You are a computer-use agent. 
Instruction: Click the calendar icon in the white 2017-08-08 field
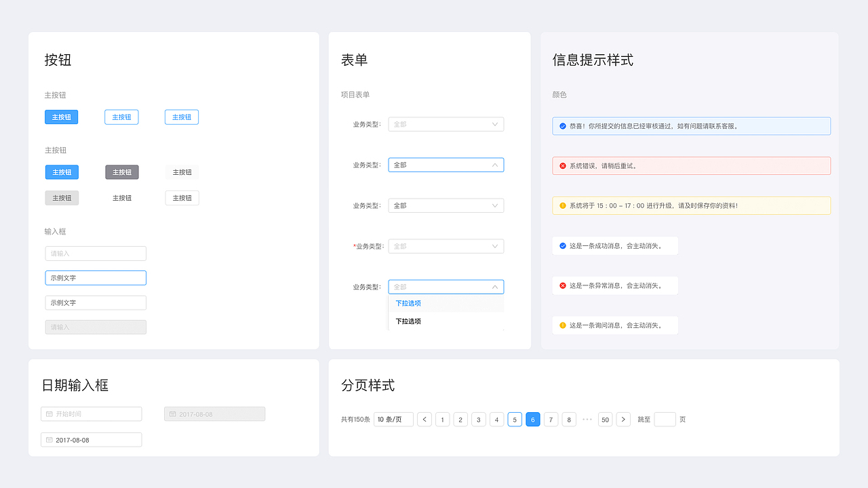click(50, 440)
